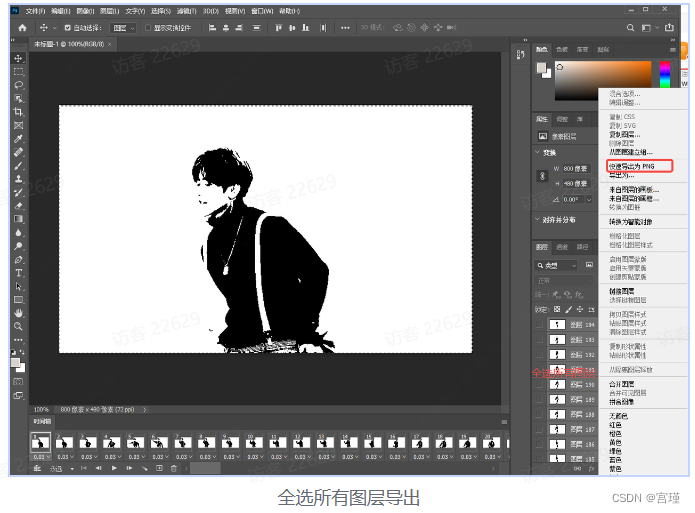Select the Frame tool
Viewport: 695px width, 513px height.
point(18,125)
